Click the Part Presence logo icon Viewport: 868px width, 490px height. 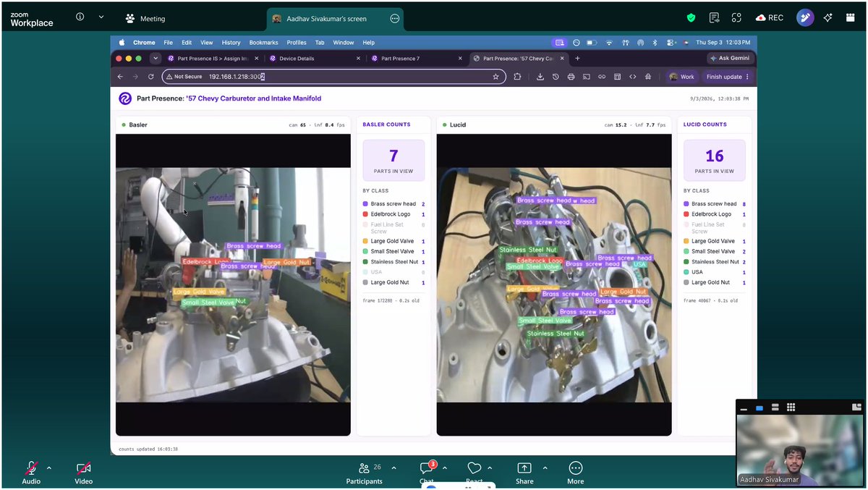pyautogui.click(x=125, y=98)
